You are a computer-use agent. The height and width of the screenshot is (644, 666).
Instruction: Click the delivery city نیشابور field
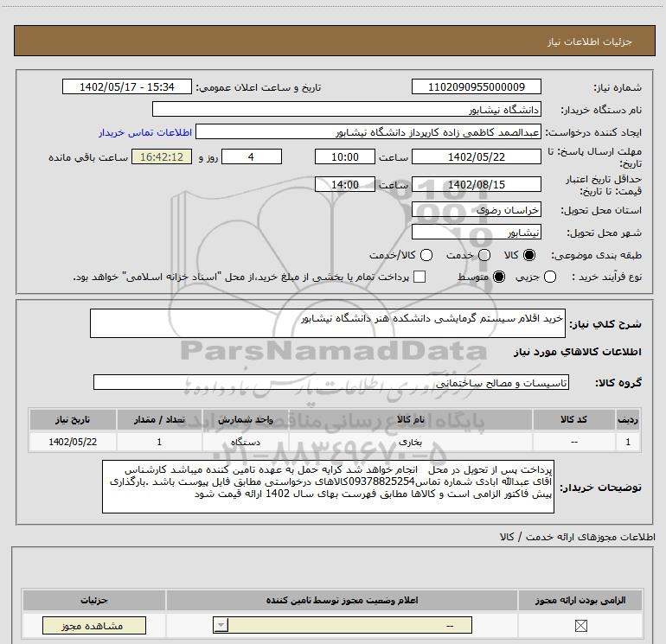click(476, 232)
